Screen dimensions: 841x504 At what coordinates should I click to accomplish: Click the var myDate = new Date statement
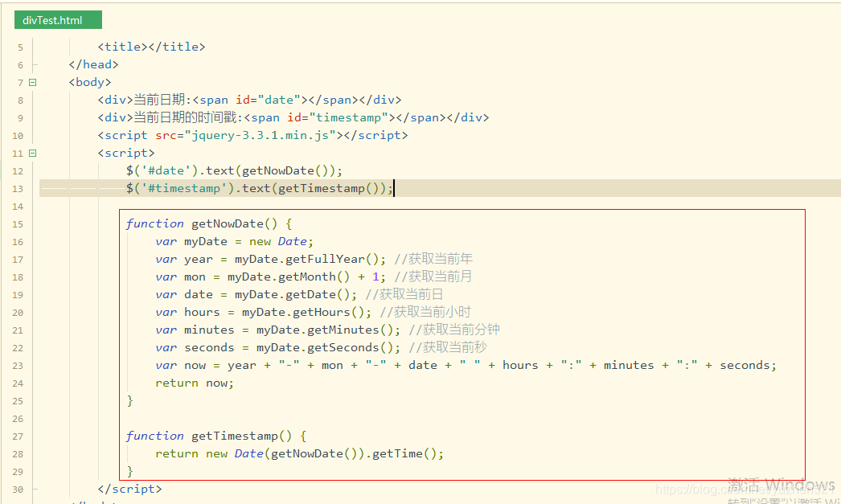tap(234, 241)
